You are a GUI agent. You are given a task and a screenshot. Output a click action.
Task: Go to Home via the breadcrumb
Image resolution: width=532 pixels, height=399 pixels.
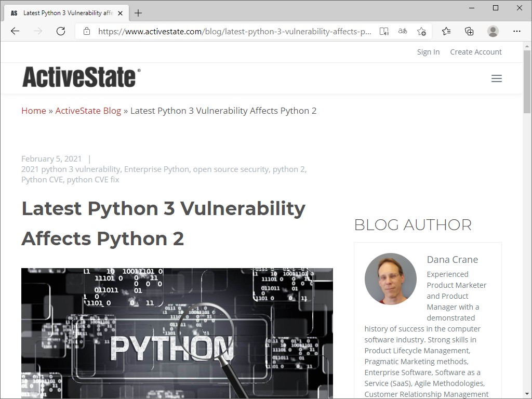tap(33, 111)
